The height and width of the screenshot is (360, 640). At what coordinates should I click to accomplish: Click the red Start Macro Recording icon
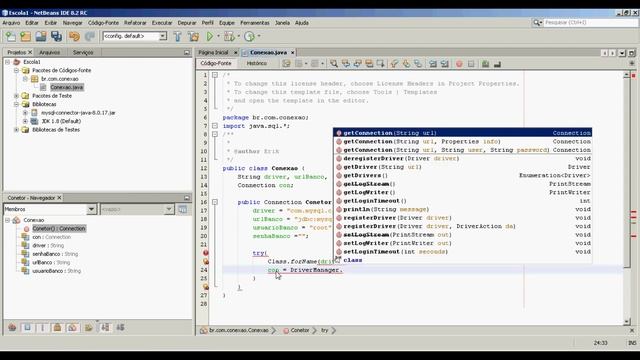(x=459, y=64)
